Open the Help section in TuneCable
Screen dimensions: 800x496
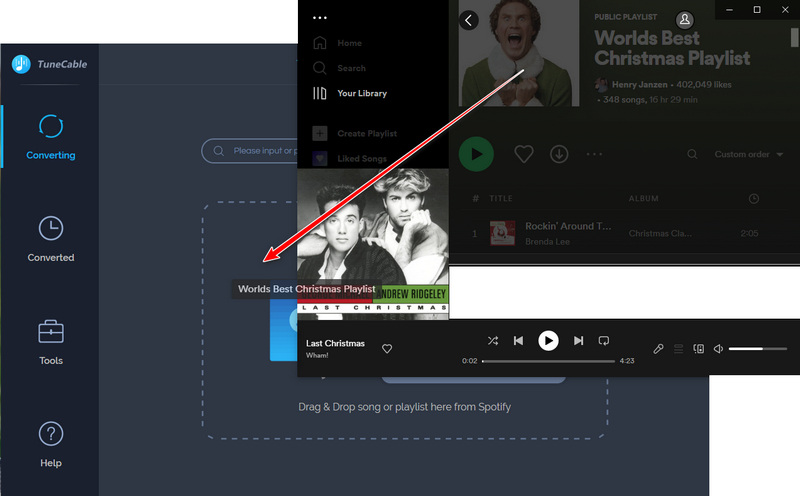51,444
